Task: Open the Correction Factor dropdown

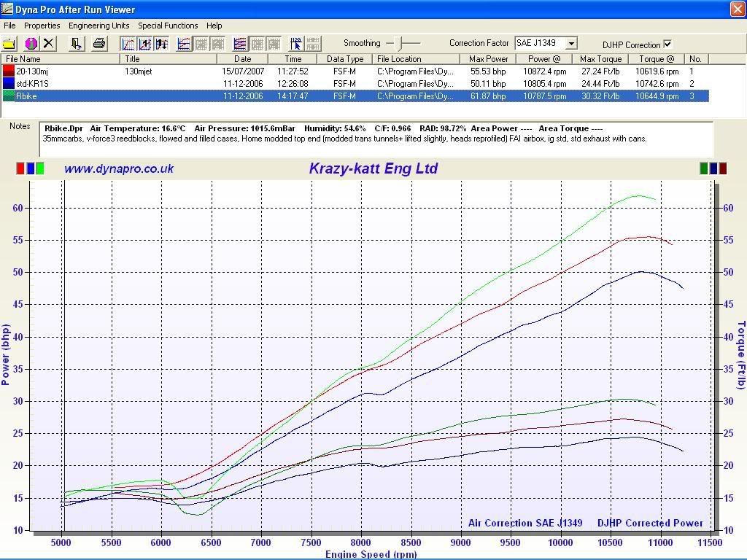Action: click(571, 43)
